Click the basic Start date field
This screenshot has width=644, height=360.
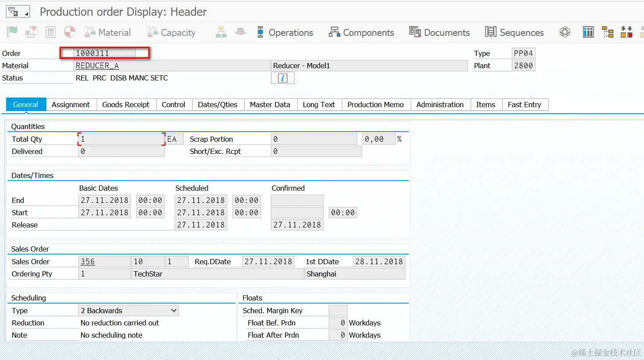(x=105, y=213)
